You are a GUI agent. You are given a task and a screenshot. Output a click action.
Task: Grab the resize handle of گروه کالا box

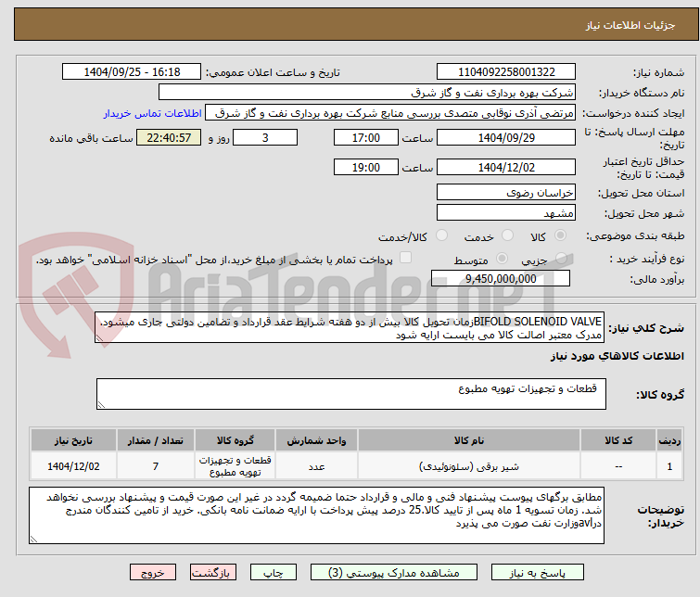101,405
